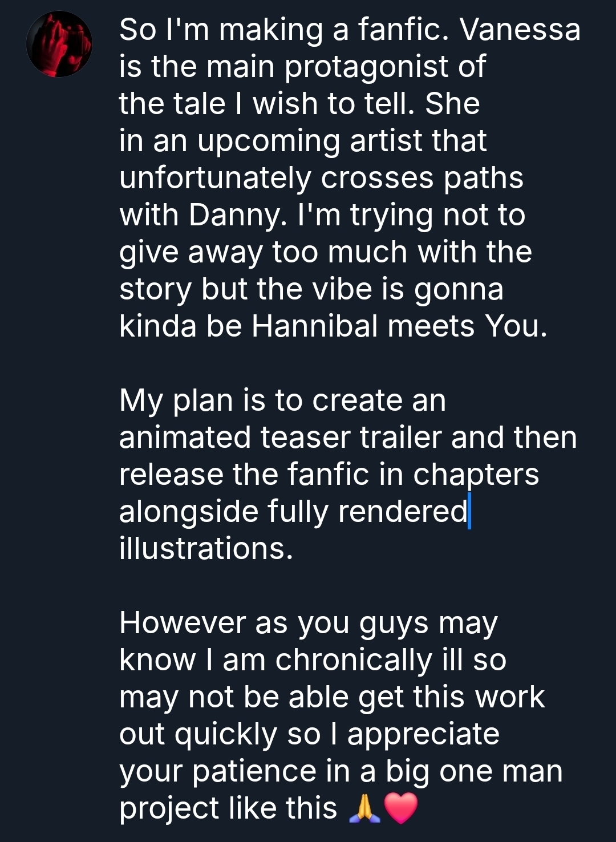
Task: Click the word "project" before the emojis
Action: [x=171, y=808]
